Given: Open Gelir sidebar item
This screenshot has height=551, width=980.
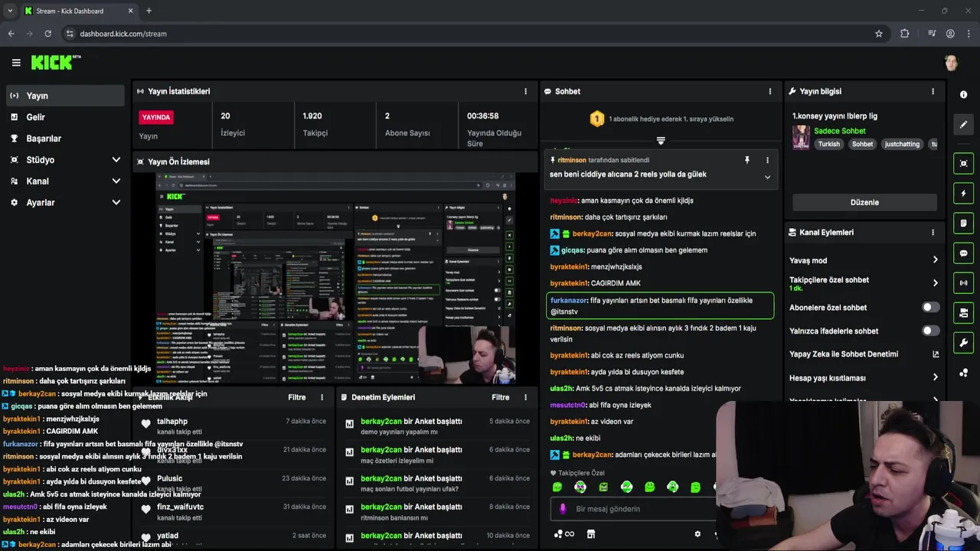Looking at the screenshot, I should tap(65, 117).
